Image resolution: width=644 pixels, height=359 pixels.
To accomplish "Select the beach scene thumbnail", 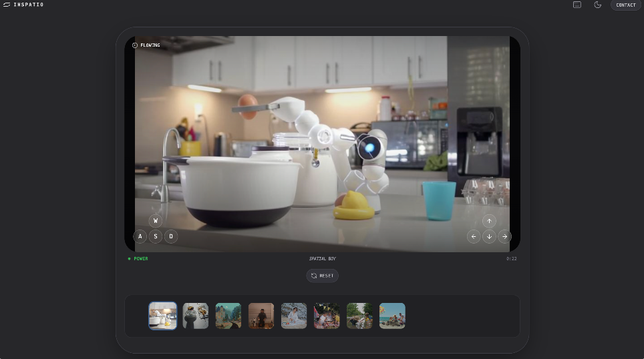I will [x=392, y=316].
